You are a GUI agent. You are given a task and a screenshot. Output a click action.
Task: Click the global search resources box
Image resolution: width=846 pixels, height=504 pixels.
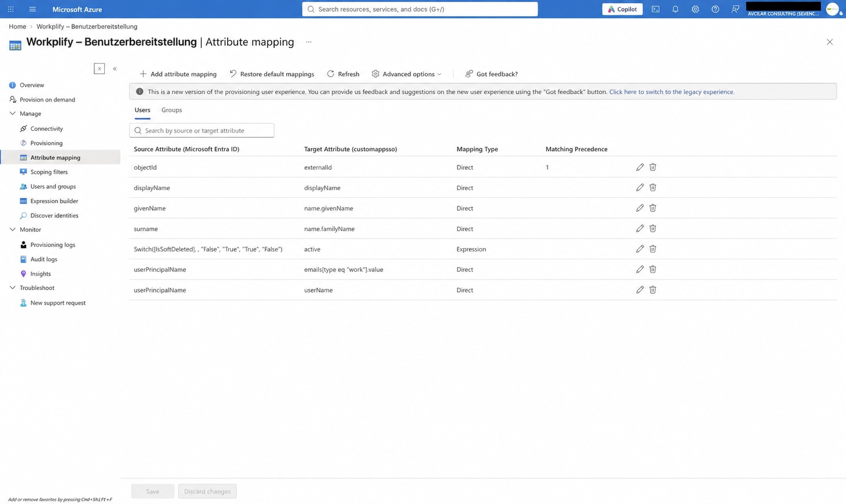coord(420,9)
